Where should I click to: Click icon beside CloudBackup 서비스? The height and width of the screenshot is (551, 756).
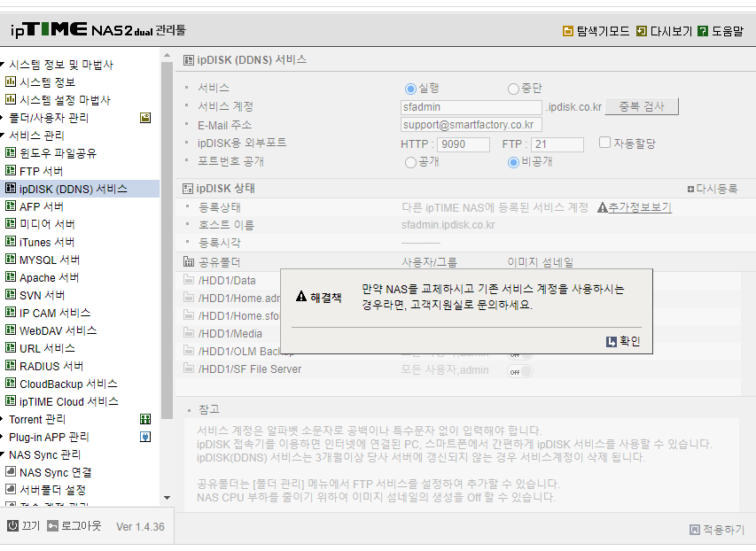point(10,384)
